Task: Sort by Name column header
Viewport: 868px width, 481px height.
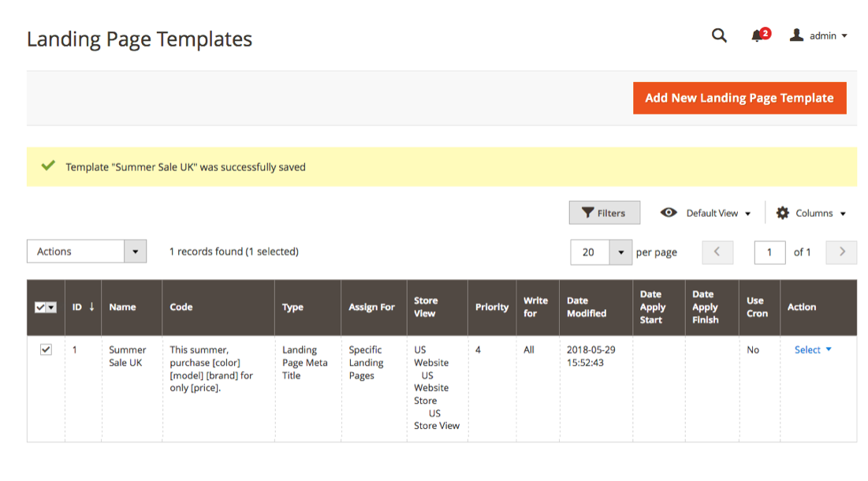Action: tap(131, 308)
